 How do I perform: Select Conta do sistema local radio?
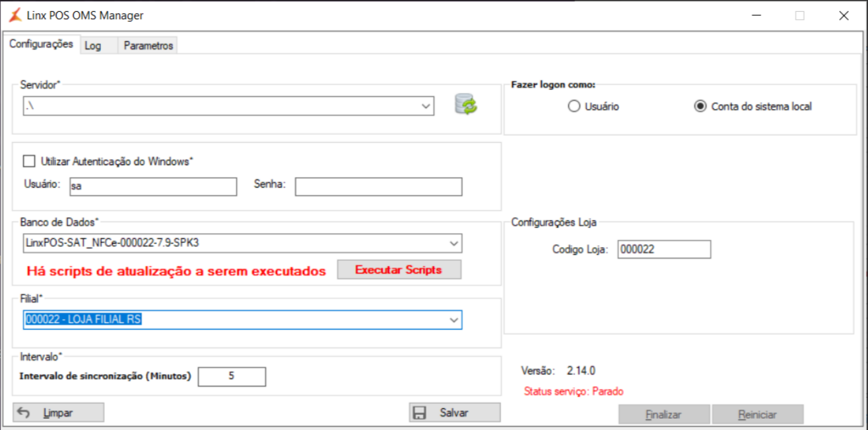(x=700, y=106)
